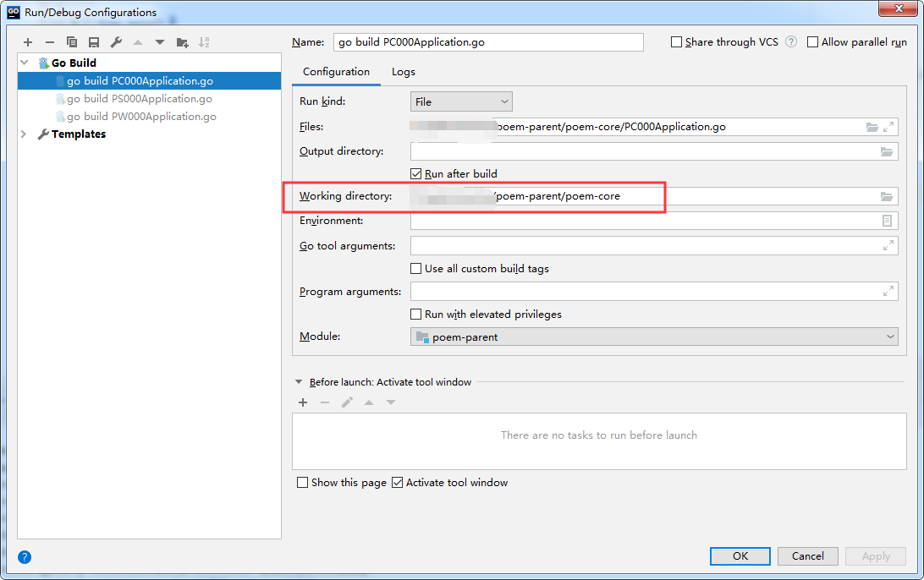Browse for Working directory folder

(x=887, y=197)
